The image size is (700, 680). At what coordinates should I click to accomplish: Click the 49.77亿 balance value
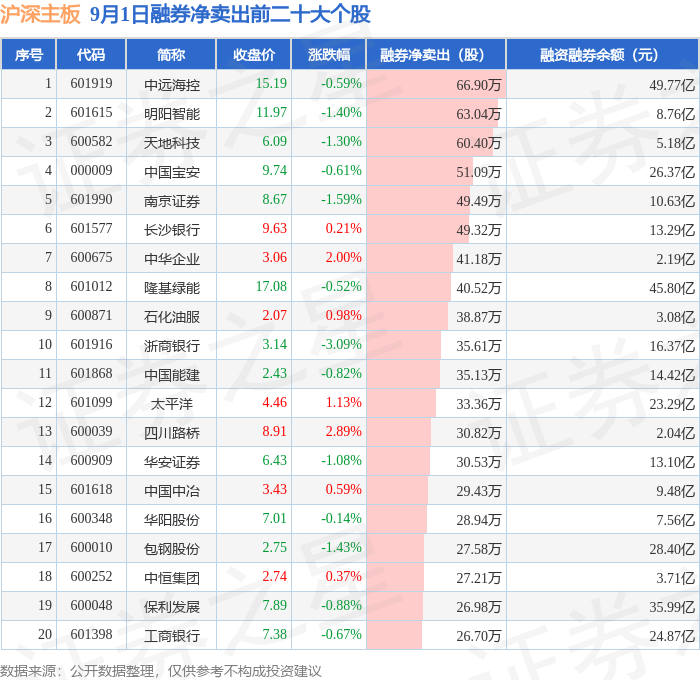coord(672,84)
